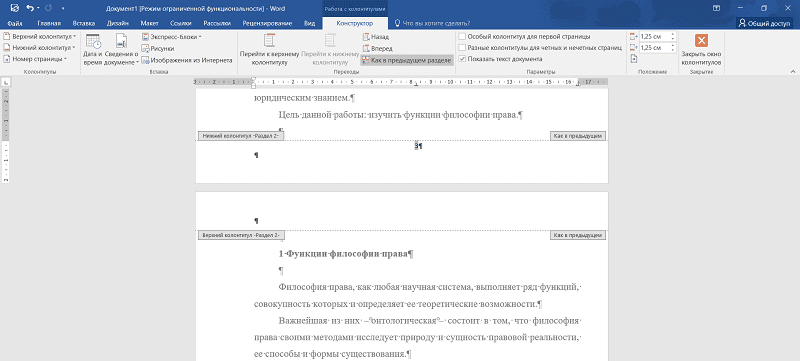This screenshot has width=800, height=361.
Task: Open Ribbon Display Options icon
Action: (x=716, y=8)
